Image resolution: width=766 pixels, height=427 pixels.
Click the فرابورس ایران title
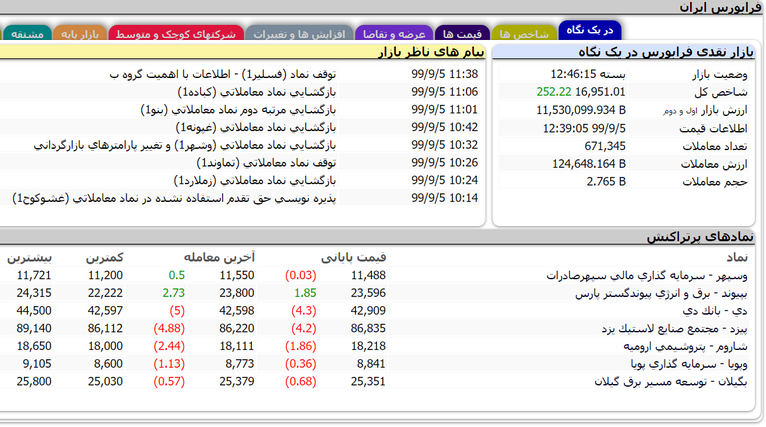tap(721, 7)
